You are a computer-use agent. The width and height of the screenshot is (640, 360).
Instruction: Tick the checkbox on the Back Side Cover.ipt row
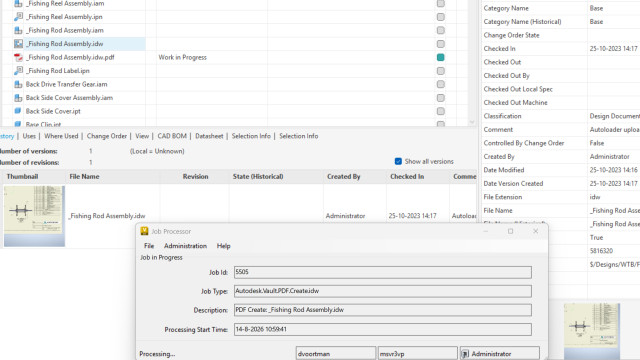(440, 111)
